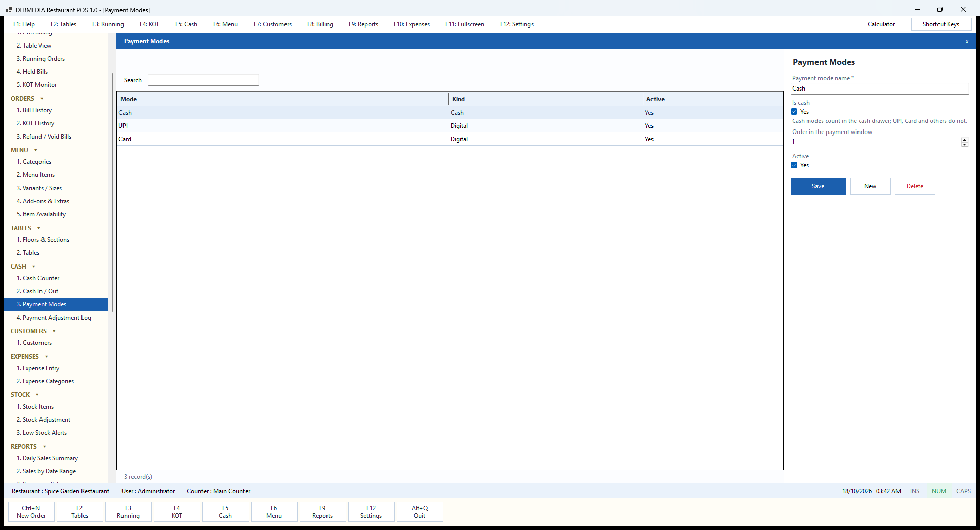Sort by the Mode column header

pos(283,99)
